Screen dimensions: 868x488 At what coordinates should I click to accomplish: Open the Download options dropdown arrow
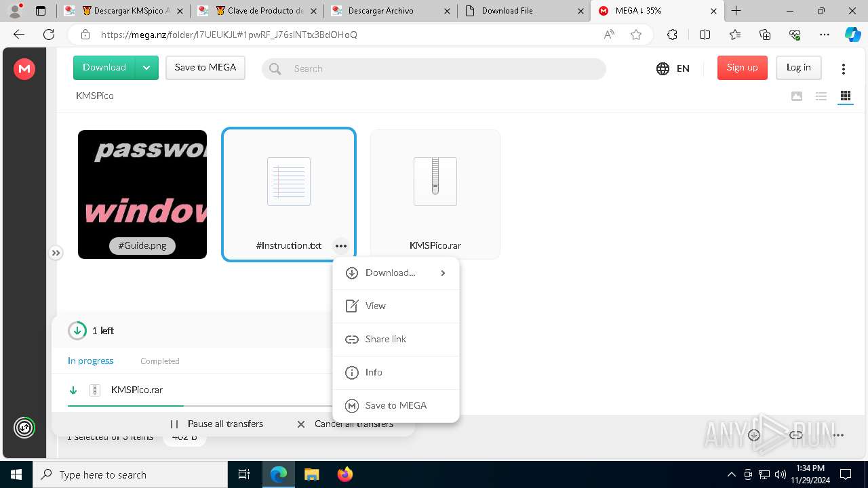147,68
